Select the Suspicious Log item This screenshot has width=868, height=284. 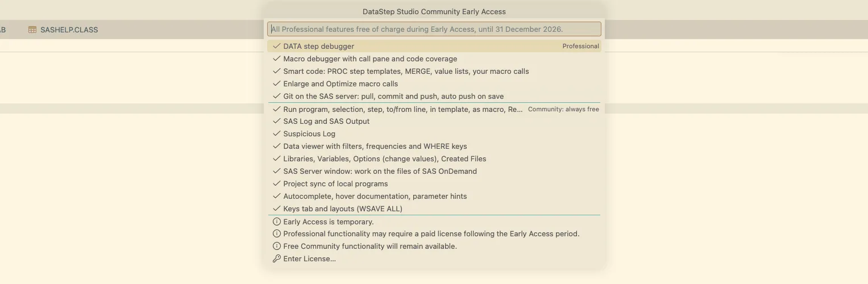point(434,133)
